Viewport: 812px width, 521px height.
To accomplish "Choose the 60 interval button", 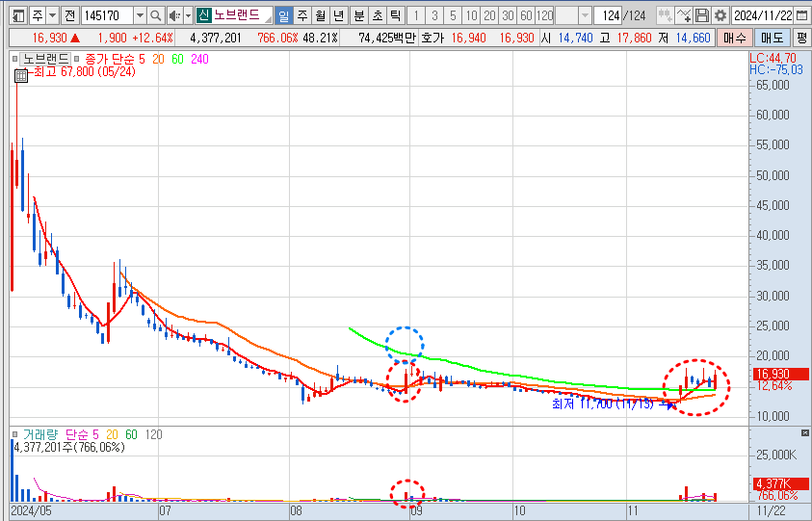I will tap(526, 15).
